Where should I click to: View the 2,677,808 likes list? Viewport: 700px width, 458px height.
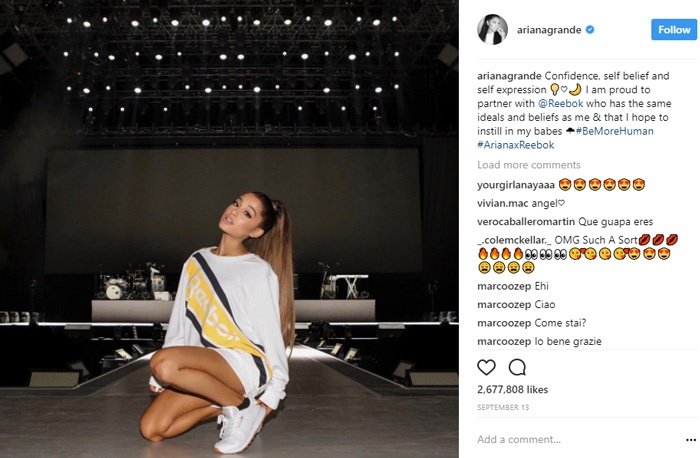(x=512, y=389)
